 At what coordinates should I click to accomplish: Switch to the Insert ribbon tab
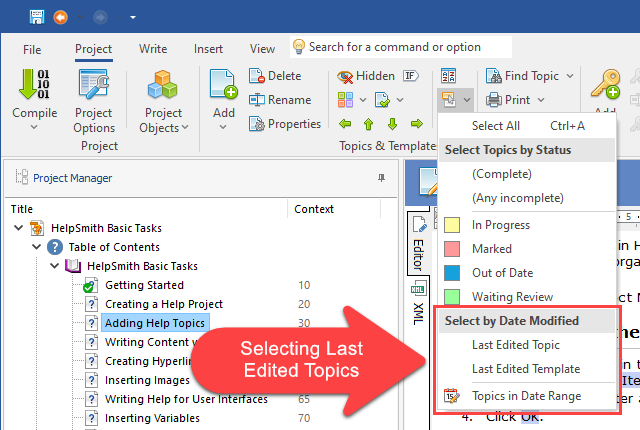pyautogui.click(x=208, y=49)
